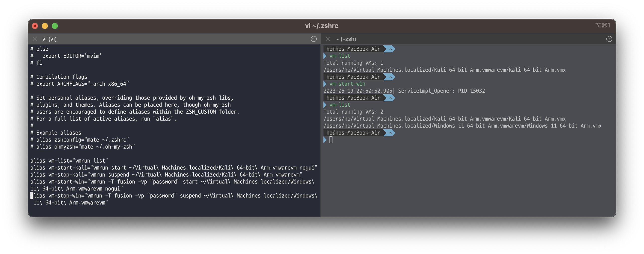
Task: Open the vi pane options menu icon
Action: 314,39
